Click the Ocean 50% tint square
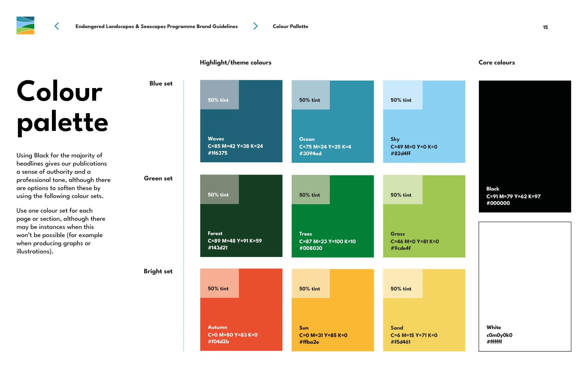 point(310,95)
